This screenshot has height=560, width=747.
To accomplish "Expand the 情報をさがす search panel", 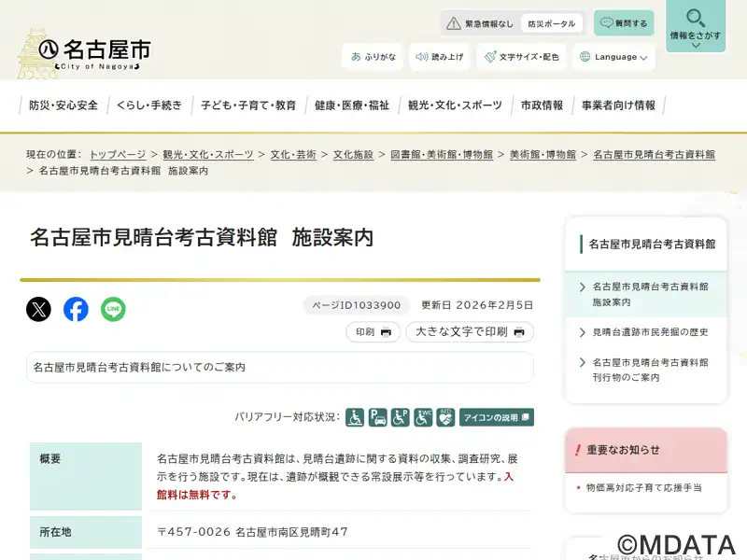I will tap(695, 26).
